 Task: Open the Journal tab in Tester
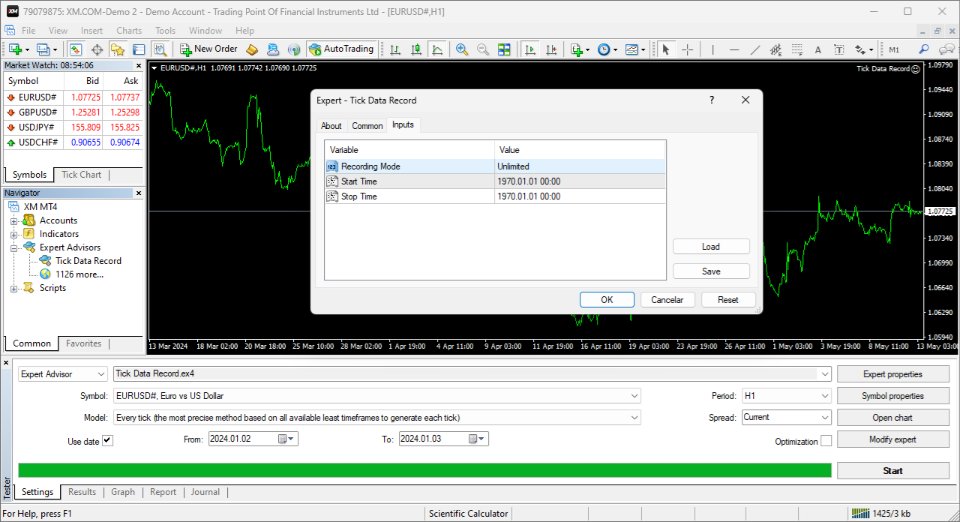(205, 492)
